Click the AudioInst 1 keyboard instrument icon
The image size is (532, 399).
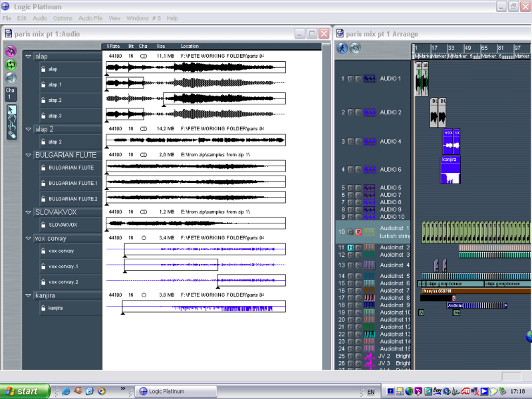pos(369,232)
